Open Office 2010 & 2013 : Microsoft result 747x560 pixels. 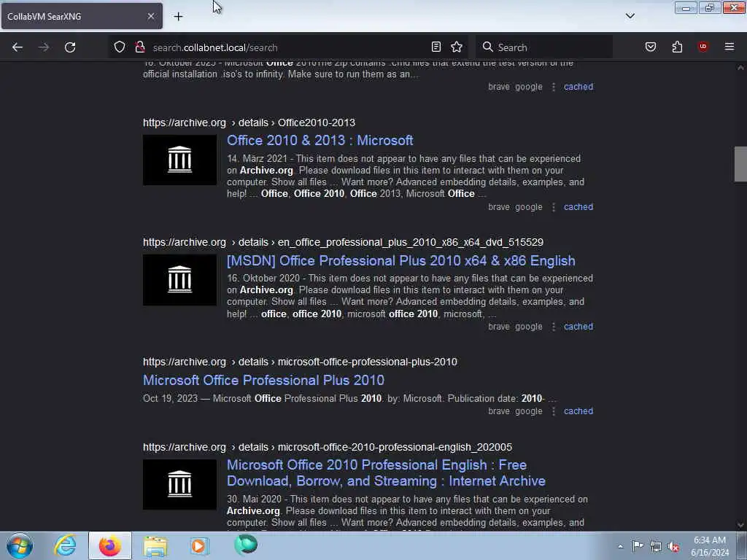[x=320, y=141]
